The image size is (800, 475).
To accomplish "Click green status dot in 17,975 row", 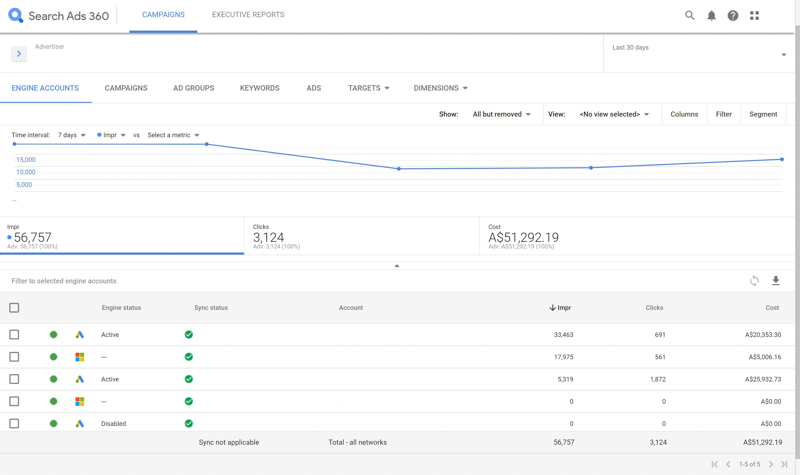I will click(x=54, y=357).
